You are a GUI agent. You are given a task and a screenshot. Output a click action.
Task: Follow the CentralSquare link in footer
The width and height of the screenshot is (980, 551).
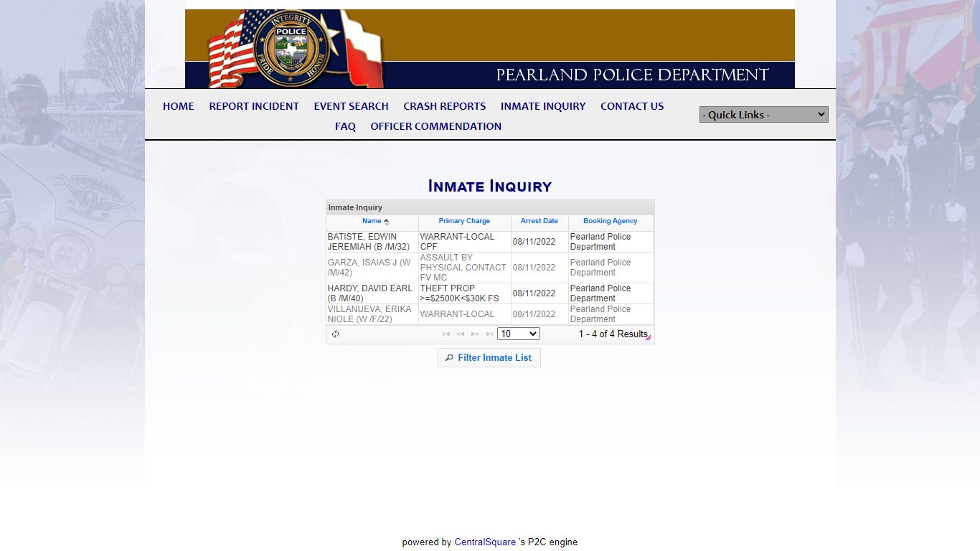tap(485, 542)
